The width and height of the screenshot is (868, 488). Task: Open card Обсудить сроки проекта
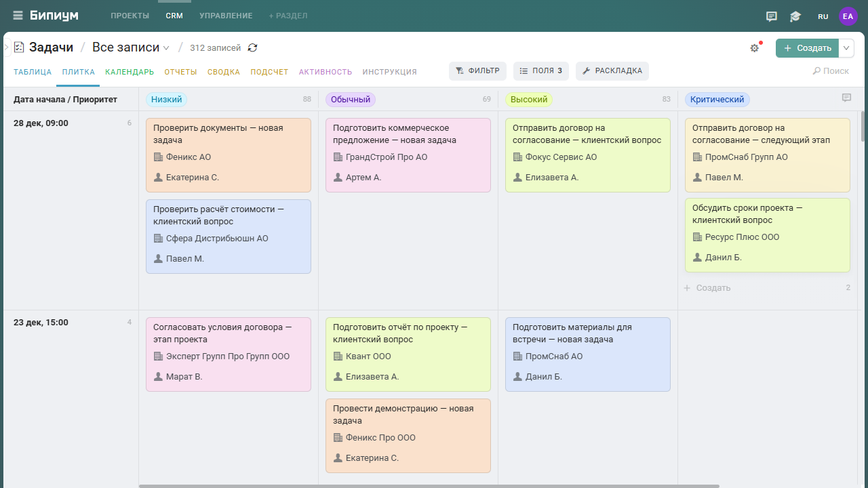coord(768,235)
